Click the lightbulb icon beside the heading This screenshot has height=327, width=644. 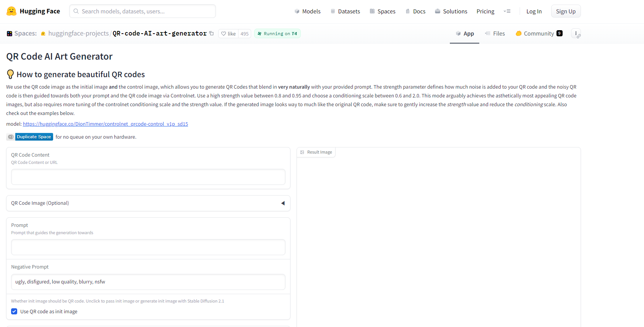[x=10, y=74]
